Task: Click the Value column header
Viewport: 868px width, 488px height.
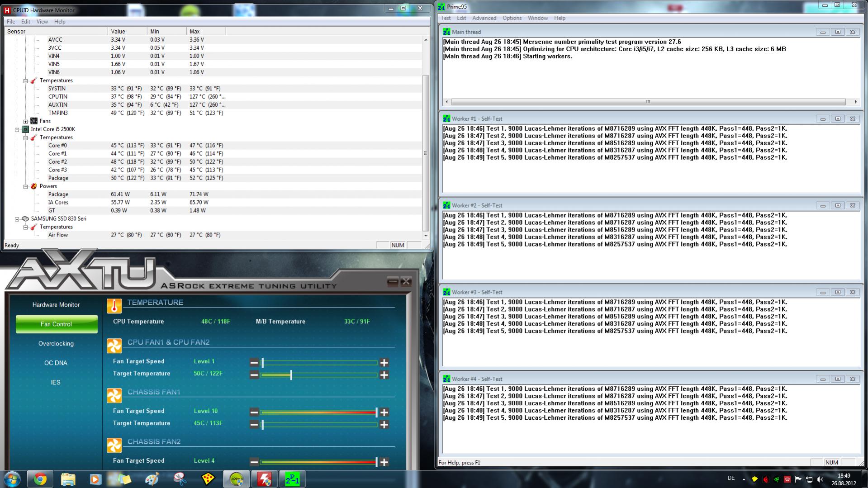Action: [127, 31]
